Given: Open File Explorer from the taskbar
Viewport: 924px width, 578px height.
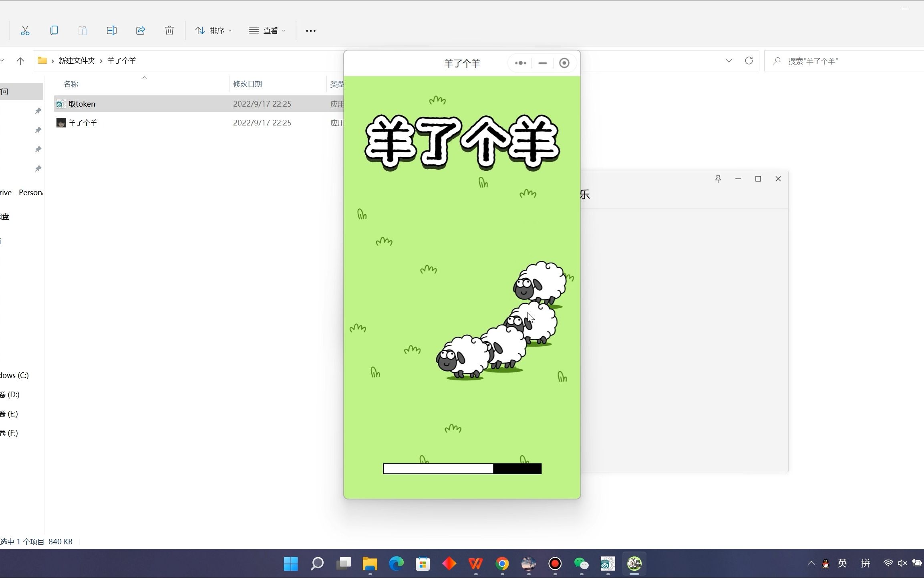Looking at the screenshot, I should (370, 564).
